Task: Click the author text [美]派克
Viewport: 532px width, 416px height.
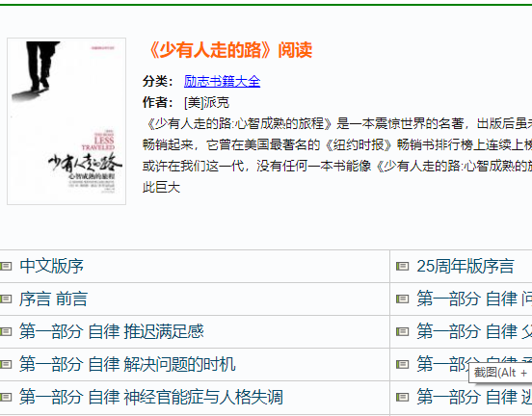Action: click(x=206, y=102)
